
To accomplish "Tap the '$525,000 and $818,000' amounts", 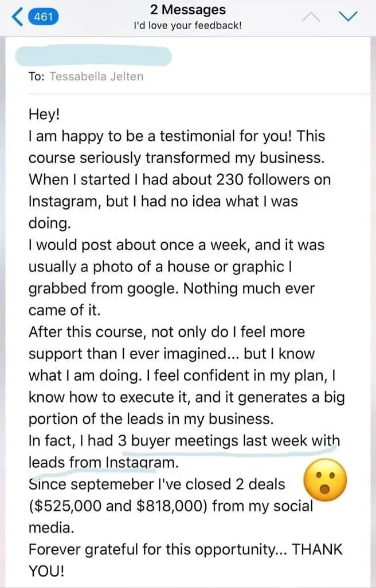I will click(118, 506).
